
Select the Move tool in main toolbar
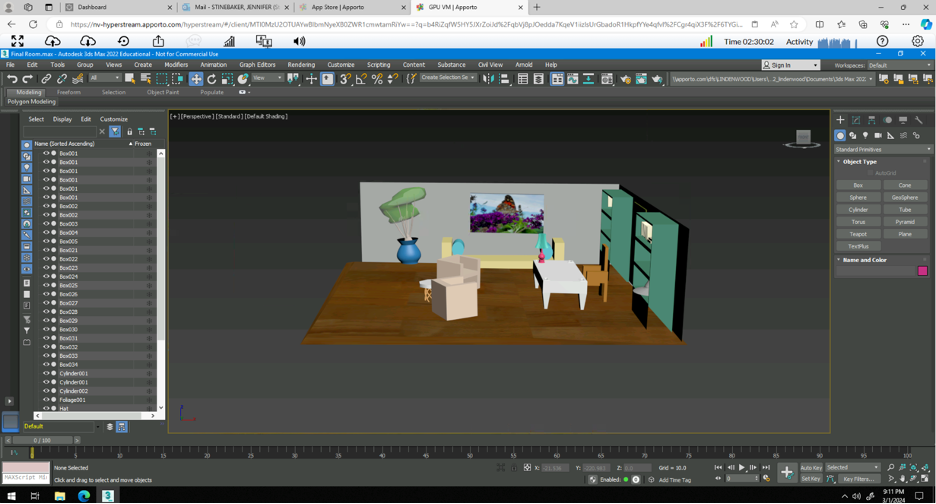(x=196, y=79)
